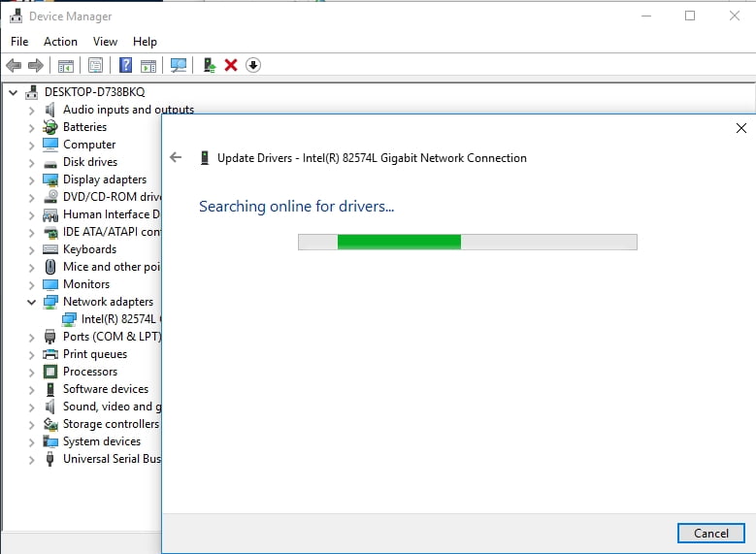Expand the Processors tree node
756x554 pixels.
pyautogui.click(x=32, y=372)
